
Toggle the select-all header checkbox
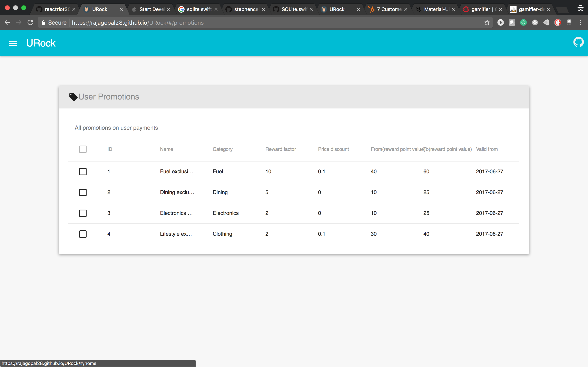tap(83, 149)
